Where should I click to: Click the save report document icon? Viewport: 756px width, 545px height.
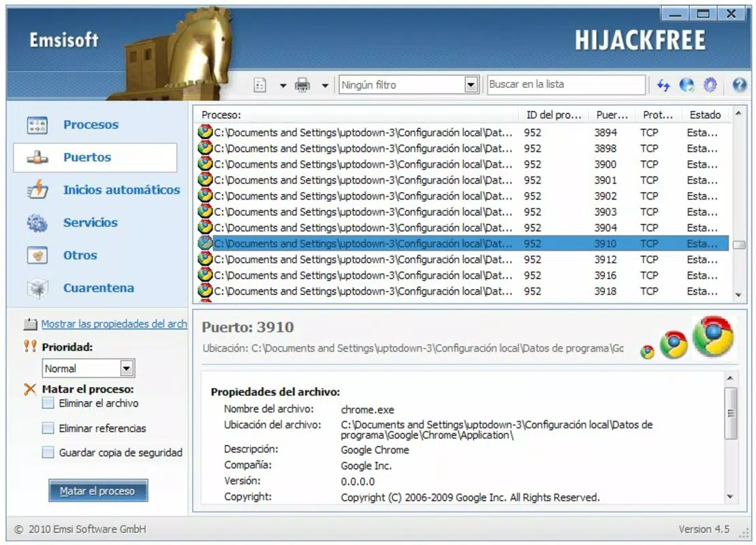point(260,85)
